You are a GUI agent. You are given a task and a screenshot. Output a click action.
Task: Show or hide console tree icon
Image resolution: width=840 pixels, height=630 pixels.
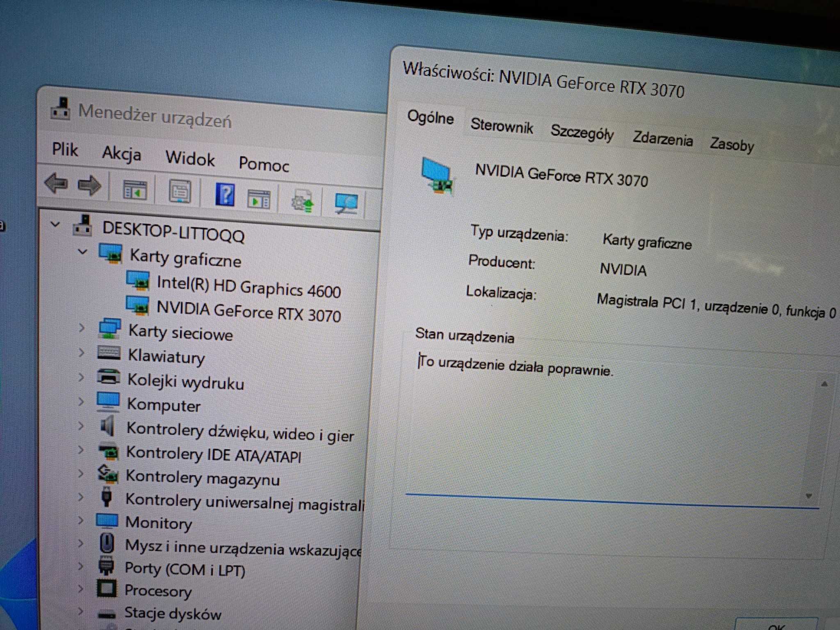click(135, 190)
